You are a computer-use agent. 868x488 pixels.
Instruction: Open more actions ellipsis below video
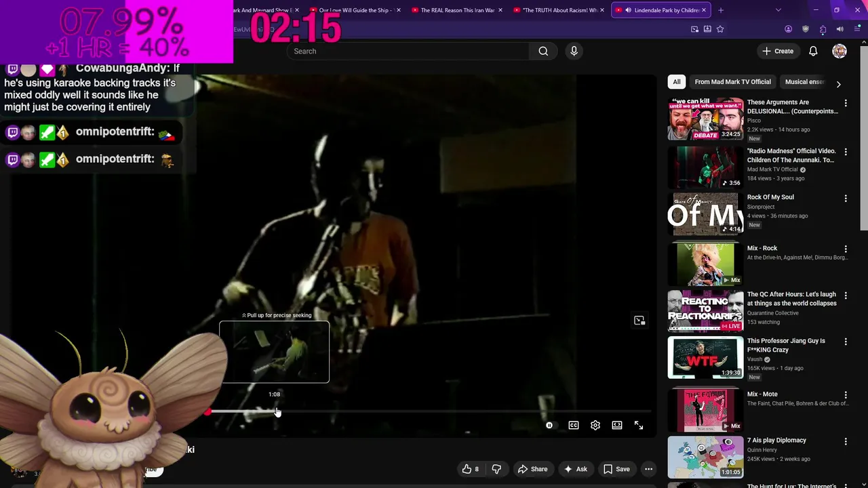point(648,469)
